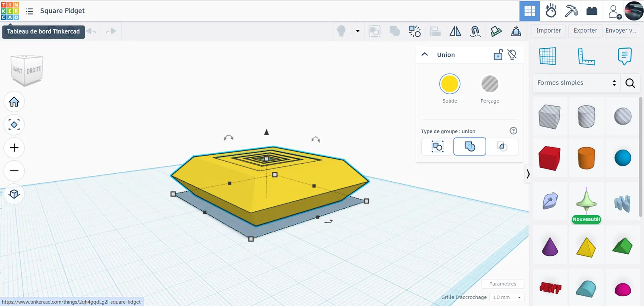Open the Bricks mode
644x306 pixels.
click(592, 11)
